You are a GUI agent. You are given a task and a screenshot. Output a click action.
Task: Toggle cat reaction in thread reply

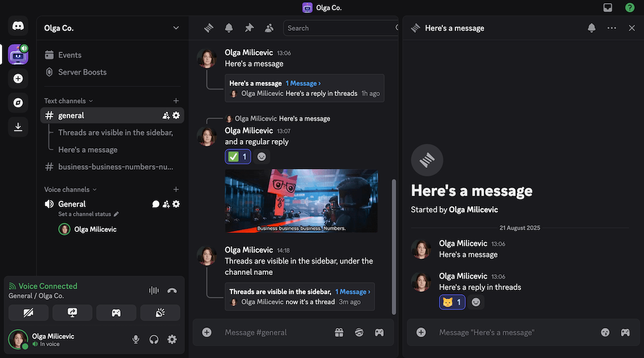452,302
